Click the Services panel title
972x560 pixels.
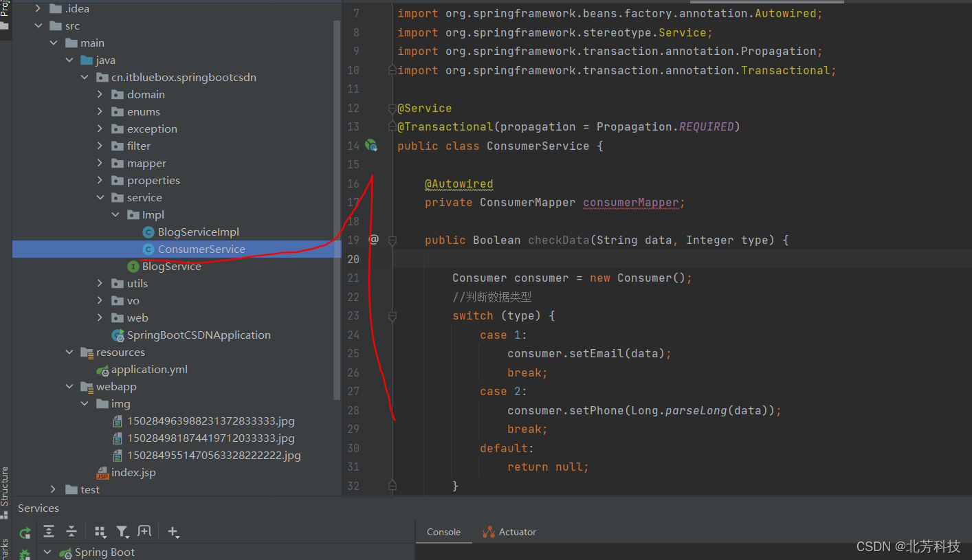(38, 508)
